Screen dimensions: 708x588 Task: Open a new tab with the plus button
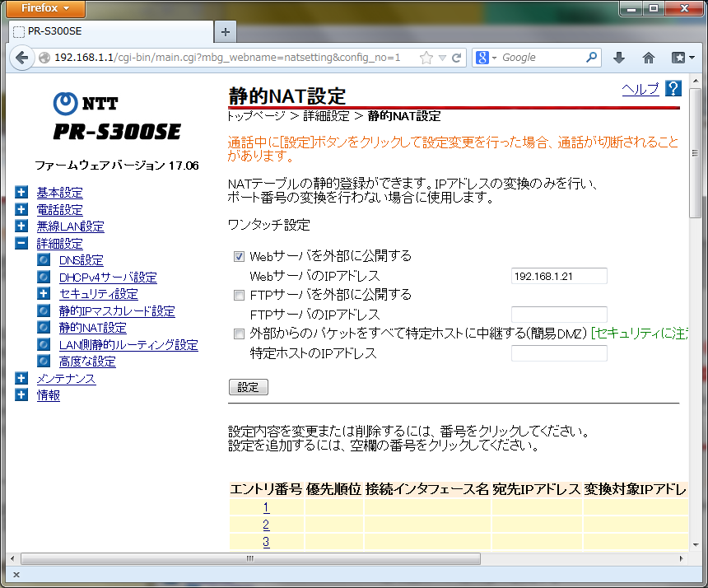[x=226, y=32]
